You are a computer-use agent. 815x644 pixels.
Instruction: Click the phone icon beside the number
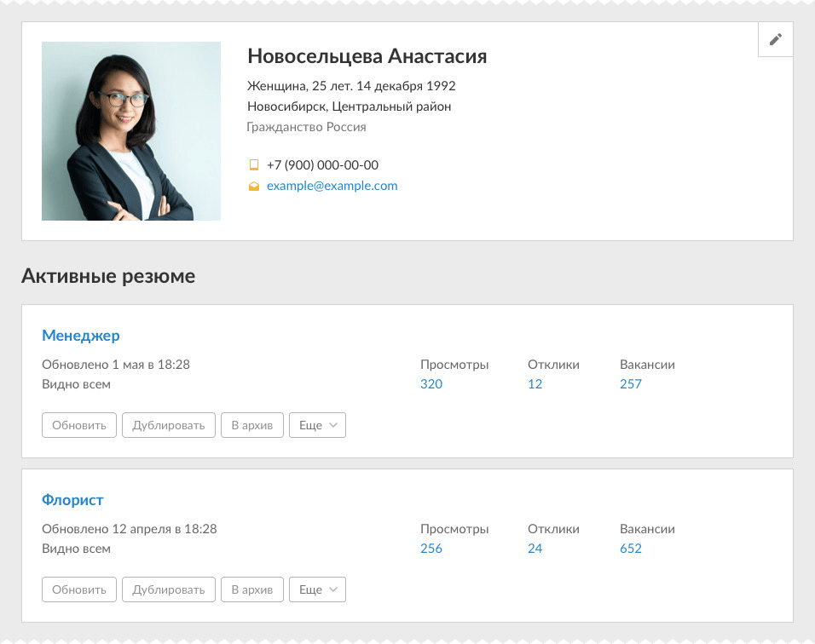(x=254, y=165)
